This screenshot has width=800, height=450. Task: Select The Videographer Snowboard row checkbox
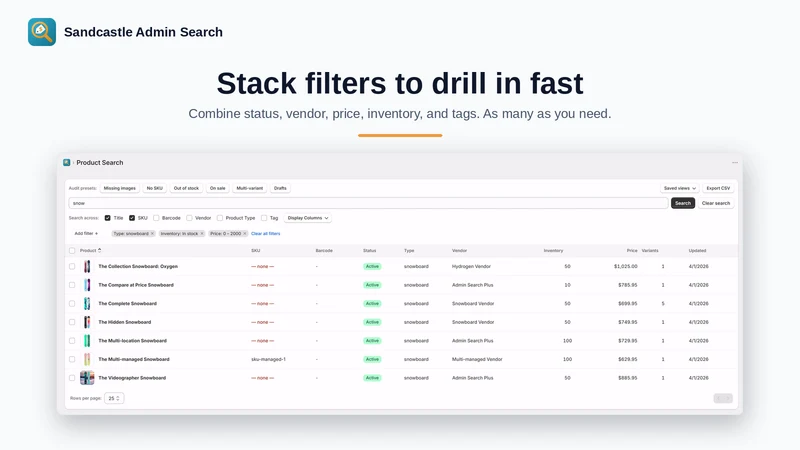click(72, 378)
